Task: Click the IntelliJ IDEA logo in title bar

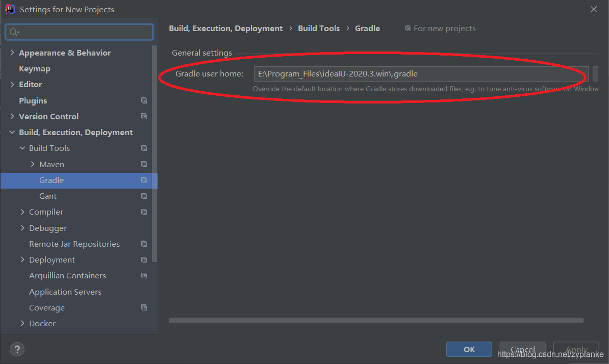Action: [9, 9]
